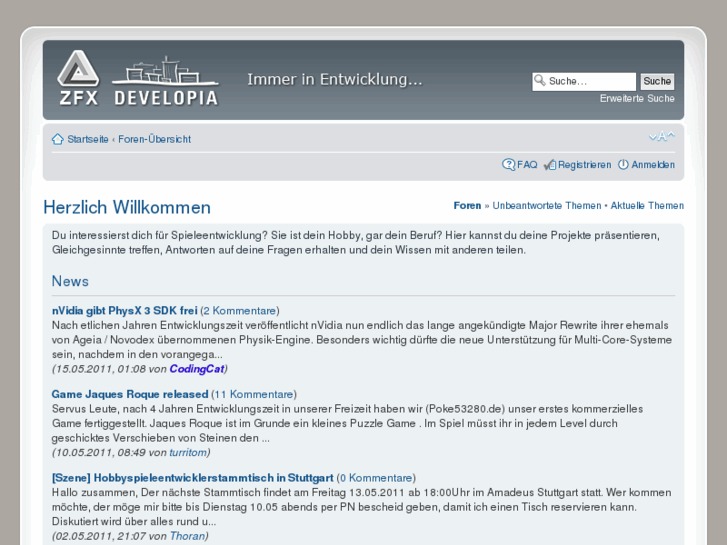Click the home icon beside Startseite
Screen dimensions: 727x545
tap(57, 139)
